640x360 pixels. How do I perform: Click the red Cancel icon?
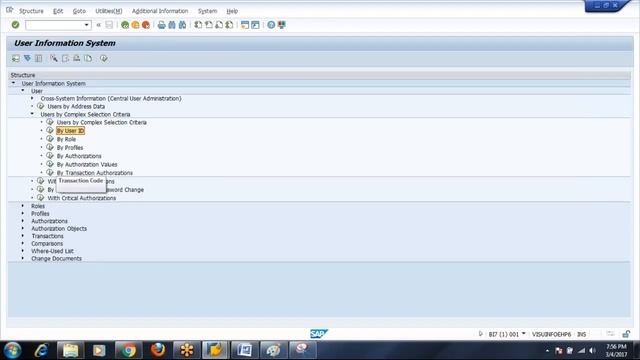146,25
